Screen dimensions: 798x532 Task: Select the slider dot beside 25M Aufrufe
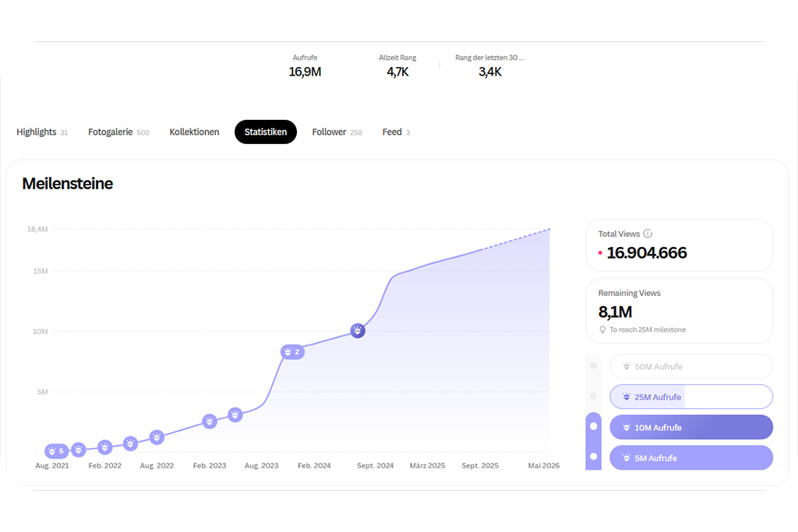594,396
